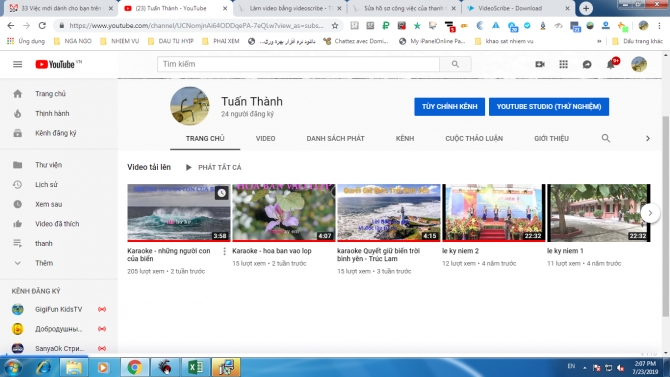Screen dimensions: 670x377
Task: Click the page vertical scrollbar
Action: [666, 216]
